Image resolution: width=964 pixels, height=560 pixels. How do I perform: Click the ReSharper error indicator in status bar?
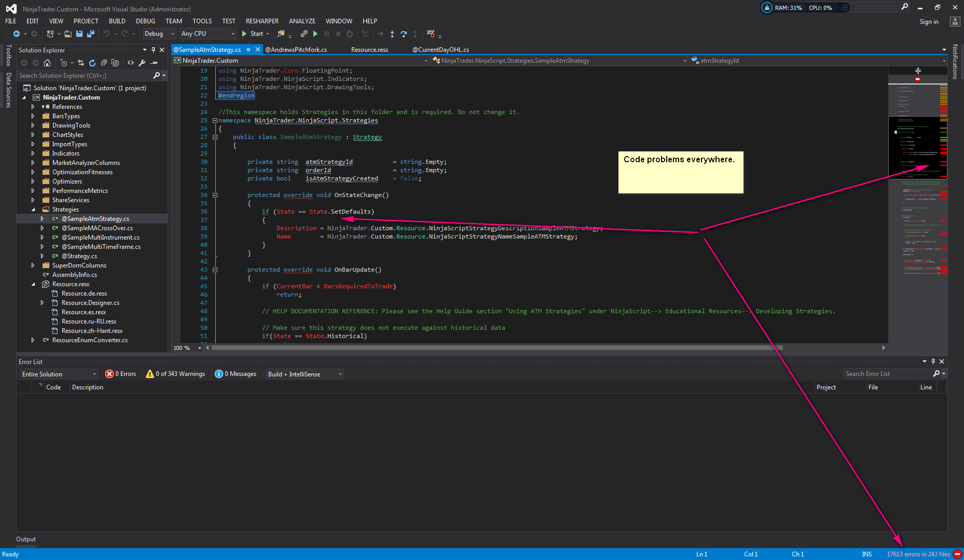click(x=957, y=554)
